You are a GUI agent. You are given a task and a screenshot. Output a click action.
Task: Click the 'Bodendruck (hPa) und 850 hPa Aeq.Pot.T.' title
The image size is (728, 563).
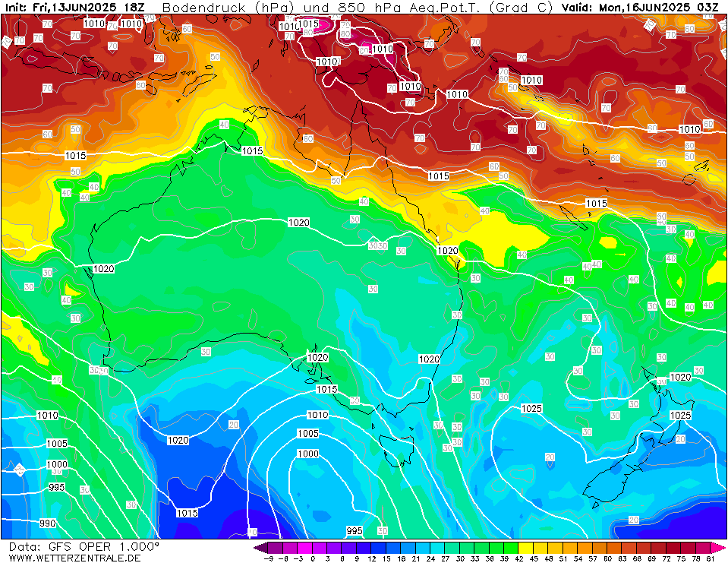click(321, 8)
